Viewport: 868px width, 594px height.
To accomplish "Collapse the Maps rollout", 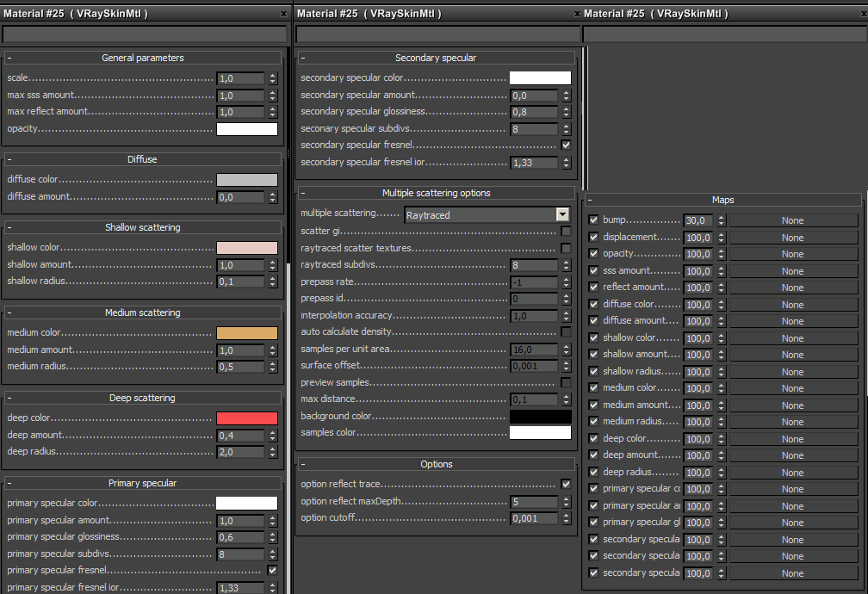I will pyautogui.click(x=723, y=200).
